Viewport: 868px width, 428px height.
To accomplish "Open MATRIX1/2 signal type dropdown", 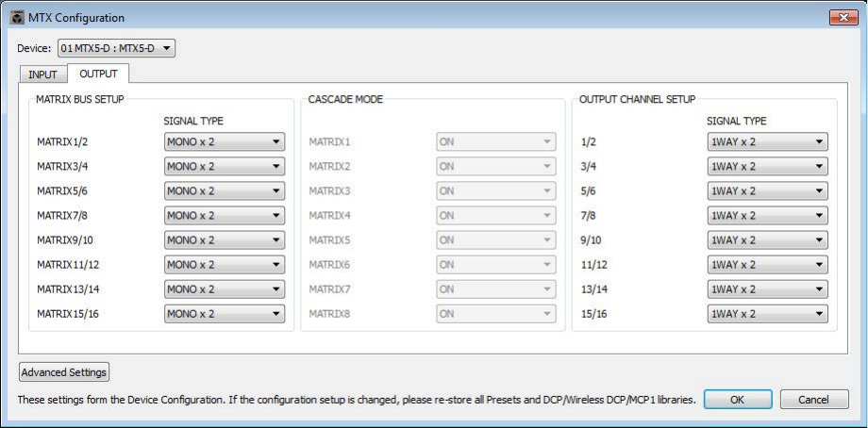I will pyautogui.click(x=225, y=141).
